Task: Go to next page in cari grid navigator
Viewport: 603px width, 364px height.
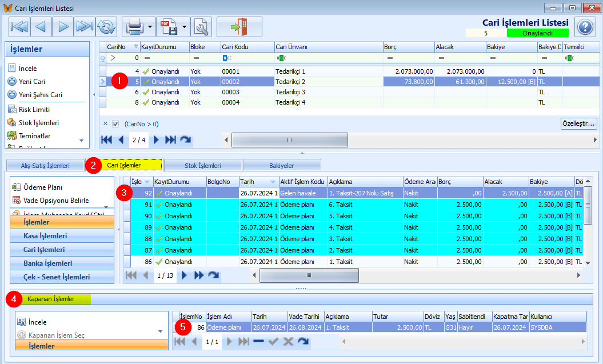Action: click(156, 140)
